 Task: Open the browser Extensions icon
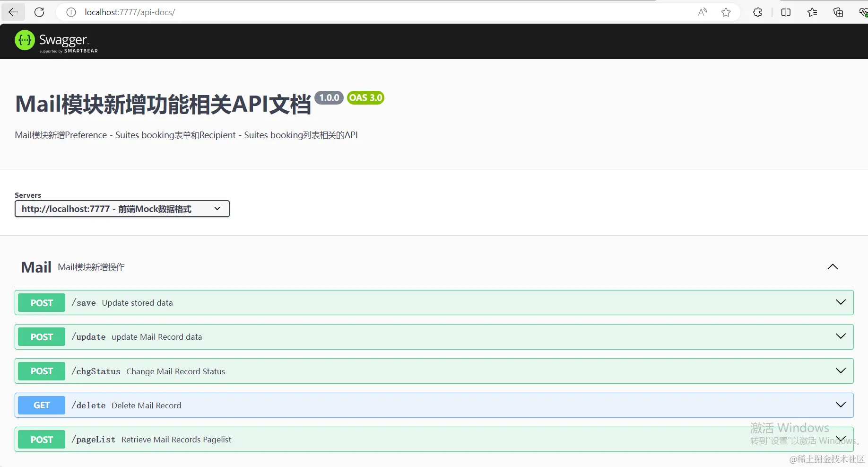(757, 12)
